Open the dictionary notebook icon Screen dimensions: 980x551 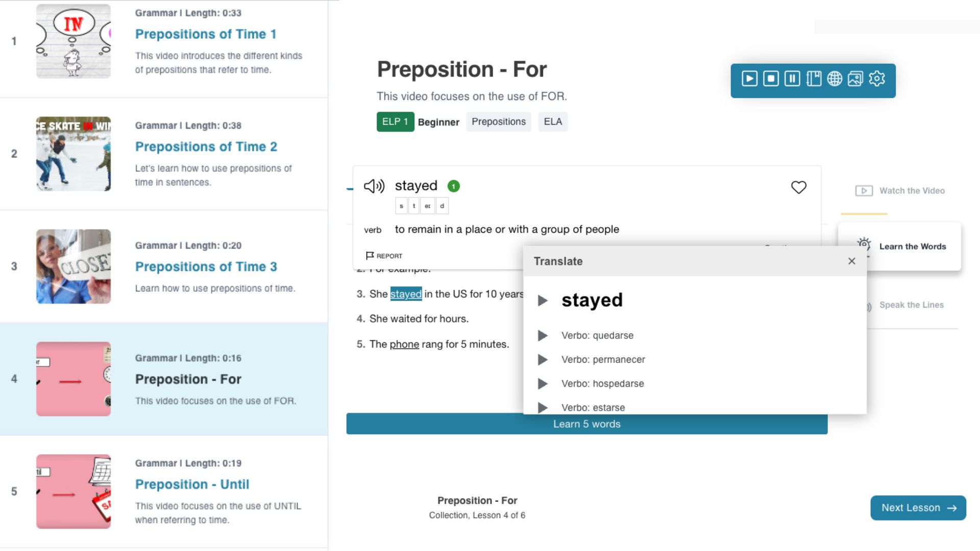point(814,79)
